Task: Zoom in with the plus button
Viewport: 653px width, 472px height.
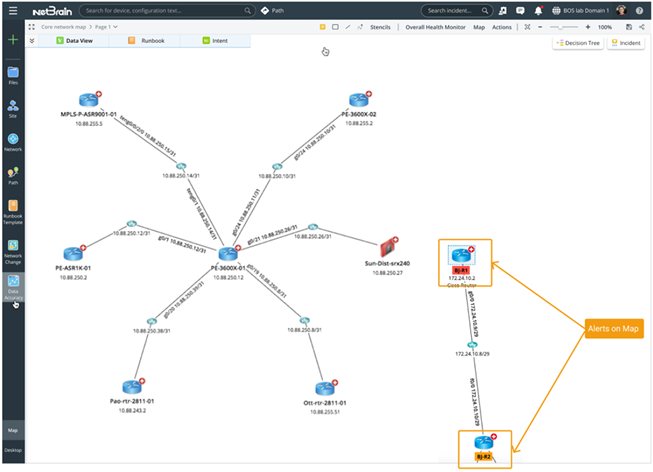Action: click(x=588, y=27)
